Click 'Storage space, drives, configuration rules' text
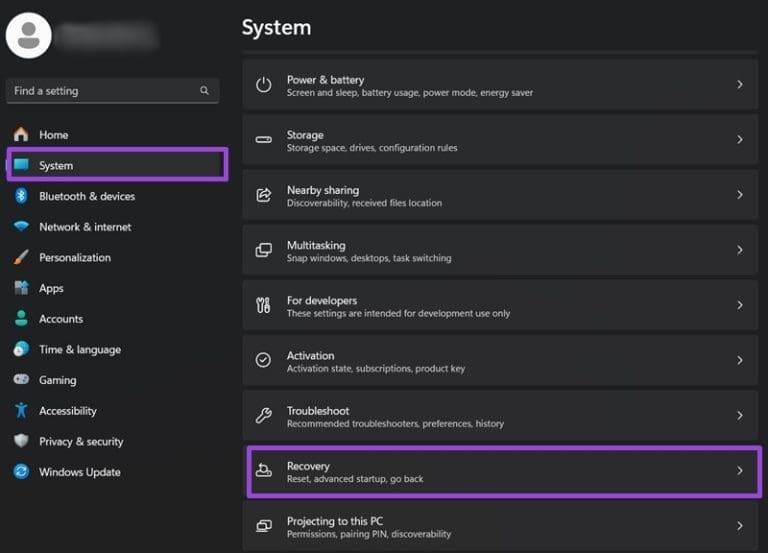This screenshot has width=768, height=553. pyautogui.click(x=372, y=148)
